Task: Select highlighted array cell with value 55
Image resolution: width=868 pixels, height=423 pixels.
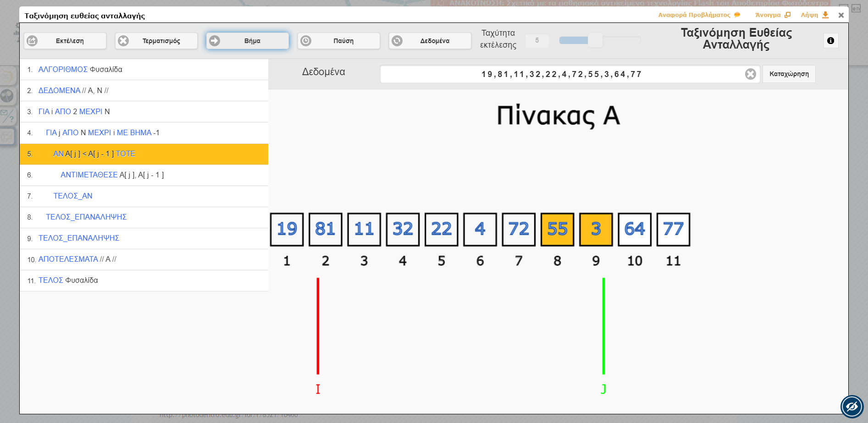Action: pyautogui.click(x=557, y=229)
